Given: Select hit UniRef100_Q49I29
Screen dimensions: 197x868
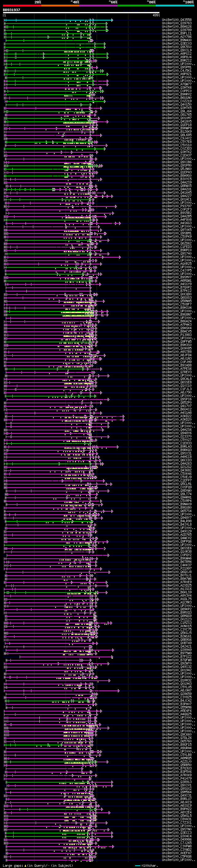Looking at the screenshot, I should coord(177,531).
